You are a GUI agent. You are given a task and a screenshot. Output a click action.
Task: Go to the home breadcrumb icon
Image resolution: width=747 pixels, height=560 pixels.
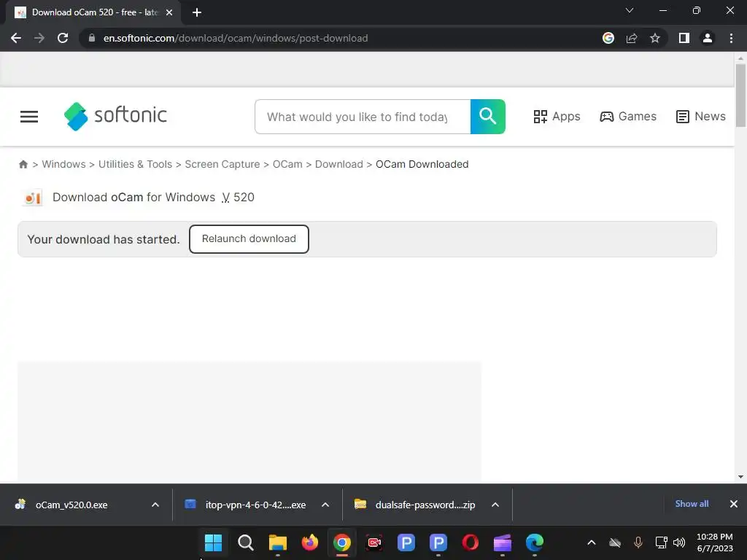[x=23, y=164]
